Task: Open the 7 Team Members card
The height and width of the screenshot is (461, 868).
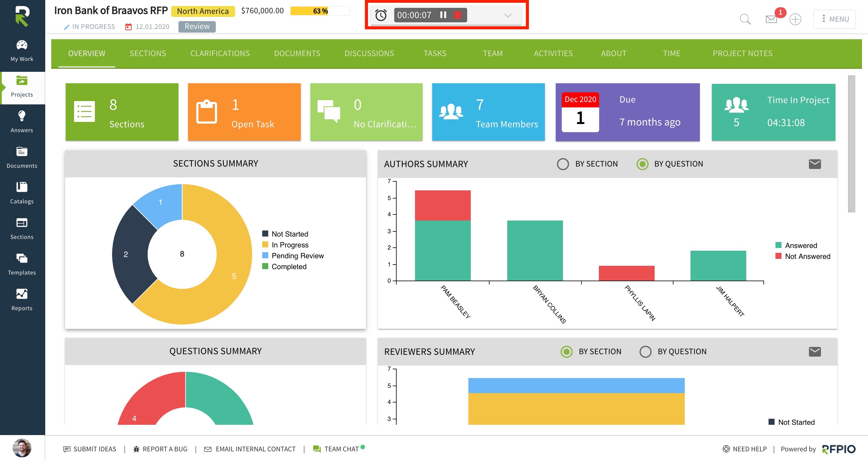Action: (488, 112)
